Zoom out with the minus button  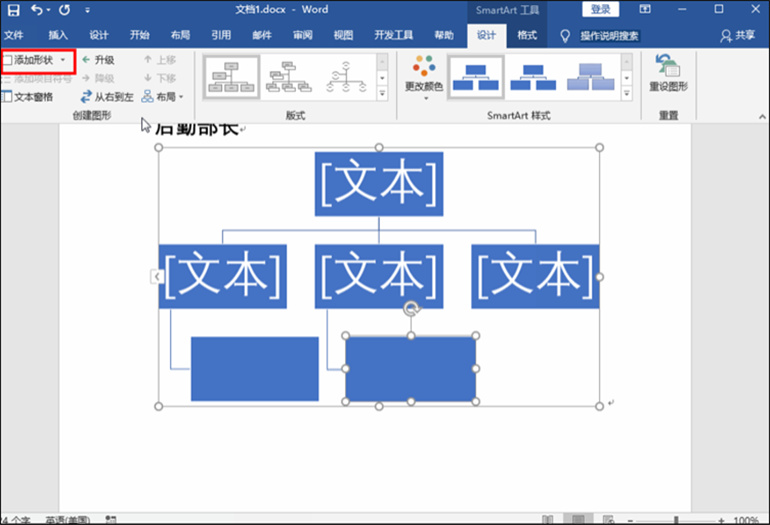tap(631, 520)
